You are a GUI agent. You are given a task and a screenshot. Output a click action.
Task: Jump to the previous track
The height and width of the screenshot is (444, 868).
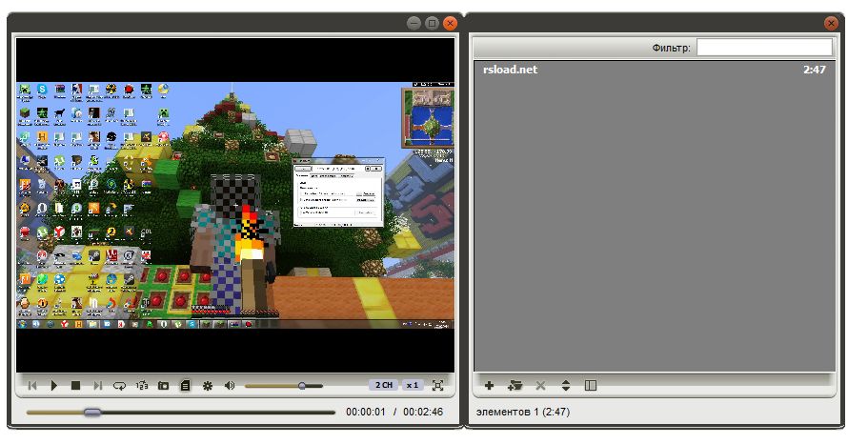click(32, 385)
